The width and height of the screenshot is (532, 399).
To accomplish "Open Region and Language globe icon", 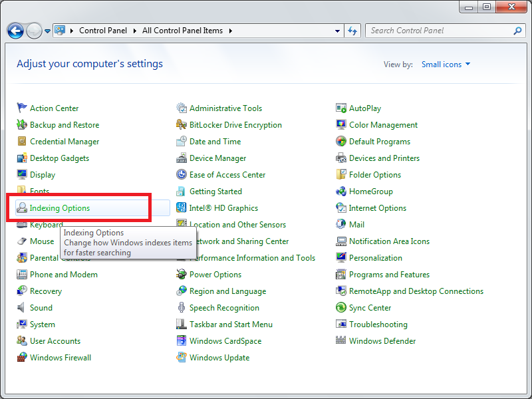I will point(182,291).
